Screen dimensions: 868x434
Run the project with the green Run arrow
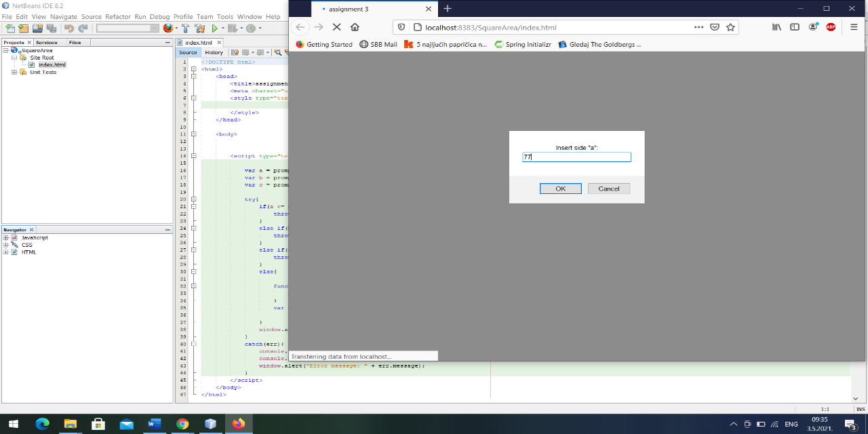point(215,28)
